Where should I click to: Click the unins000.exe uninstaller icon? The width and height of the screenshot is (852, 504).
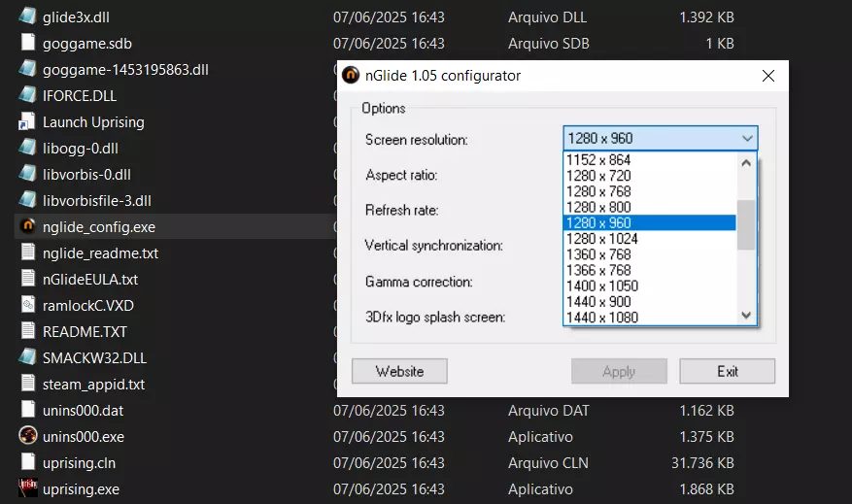point(27,437)
